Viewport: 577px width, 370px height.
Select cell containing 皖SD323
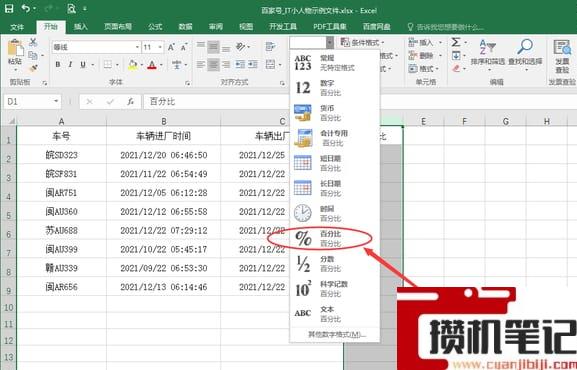pyautogui.click(x=61, y=155)
